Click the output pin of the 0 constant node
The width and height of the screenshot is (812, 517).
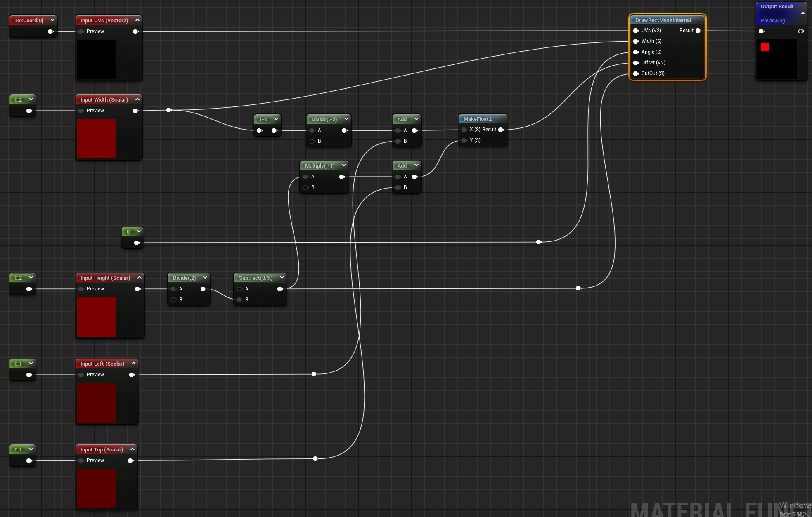[136, 243]
